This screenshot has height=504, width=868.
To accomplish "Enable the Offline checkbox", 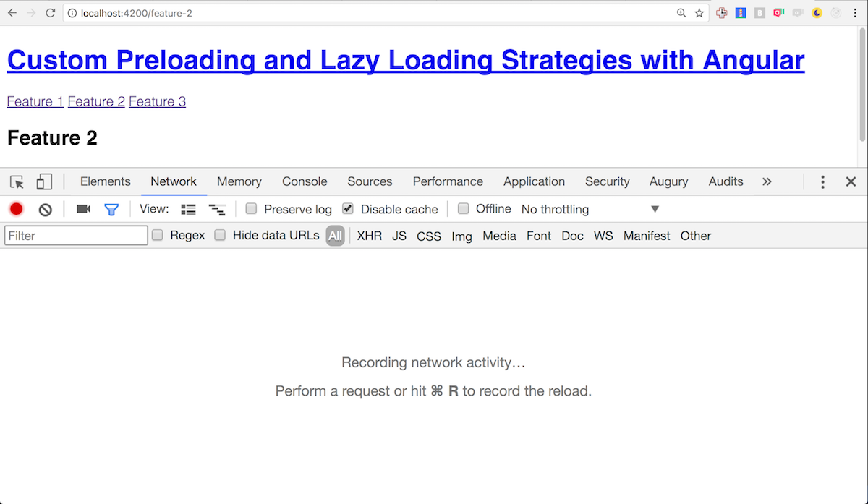I will [463, 209].
